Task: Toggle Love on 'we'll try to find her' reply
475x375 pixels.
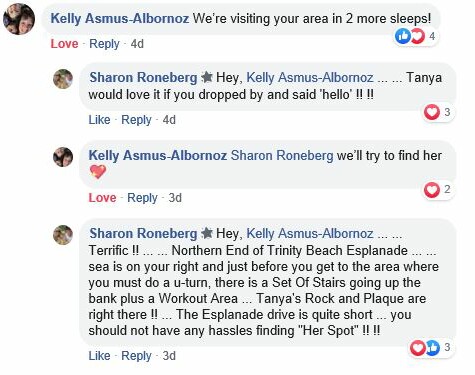Action: coord(102,198)
